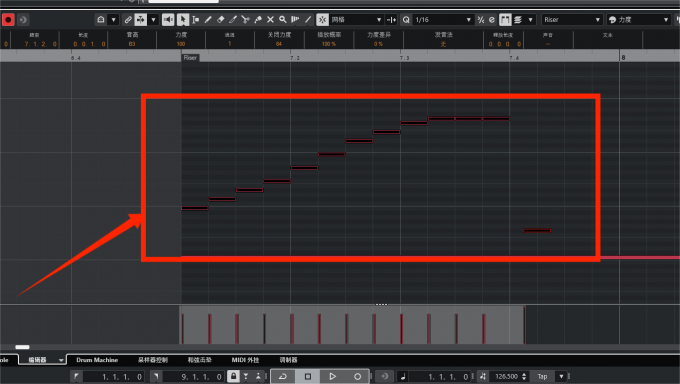The height and width of the screenshot is (384, 680).
Task: Click the transport Play button
Action: [x=332, y=376]
